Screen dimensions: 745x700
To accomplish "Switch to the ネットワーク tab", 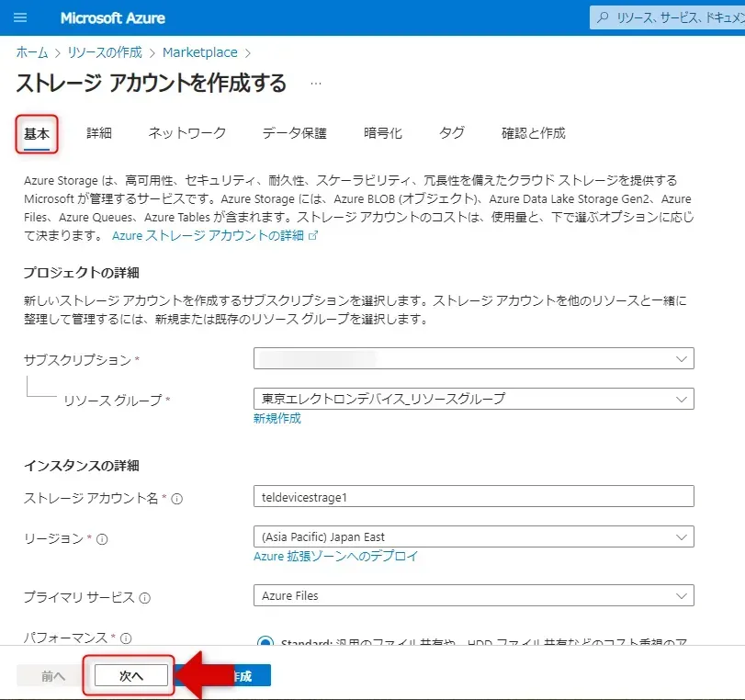I will [x=187, y=133].
